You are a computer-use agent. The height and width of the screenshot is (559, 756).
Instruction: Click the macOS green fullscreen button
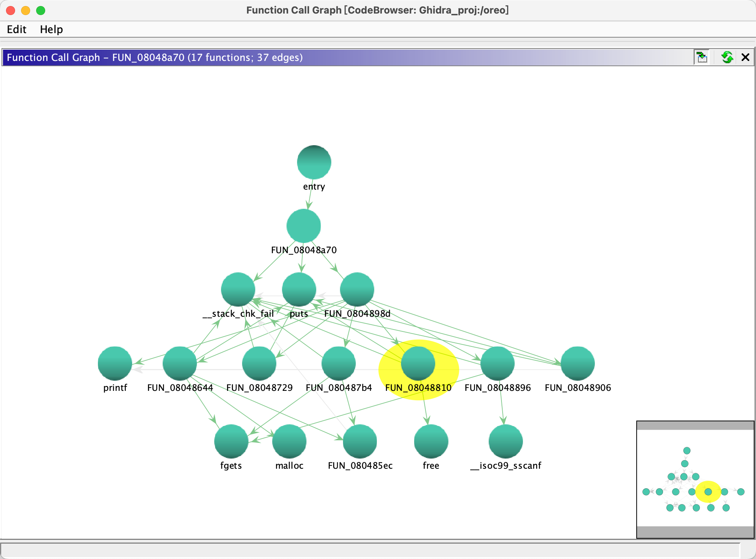pyautogui.click(x=41, y=11)
